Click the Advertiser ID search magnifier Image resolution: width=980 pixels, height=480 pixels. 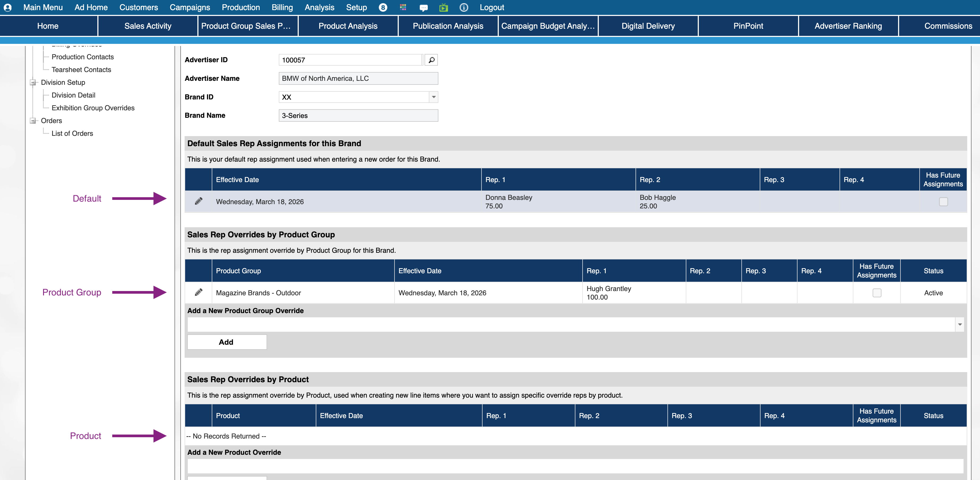click(x=431, y=60)
